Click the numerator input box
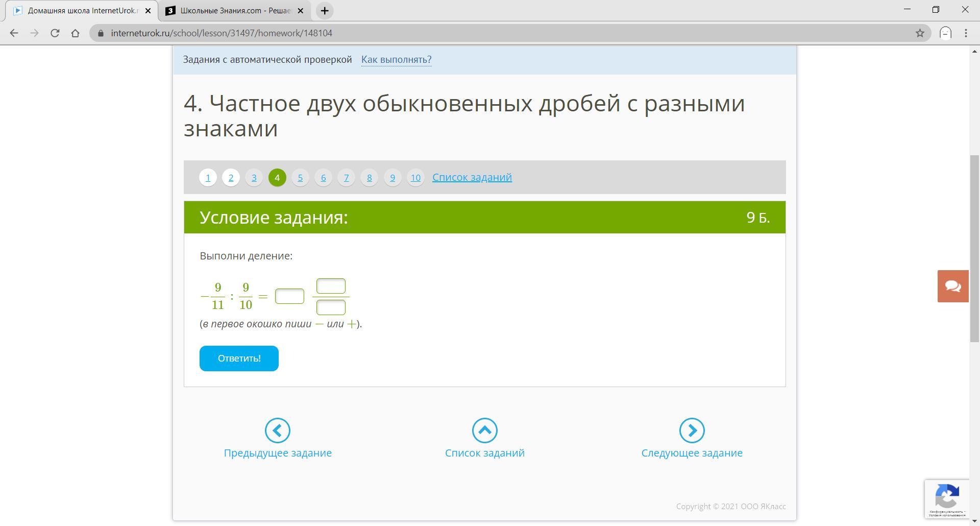Image resolution: width=980 pixels, height=526 pixels. click(x=331, y=286)
